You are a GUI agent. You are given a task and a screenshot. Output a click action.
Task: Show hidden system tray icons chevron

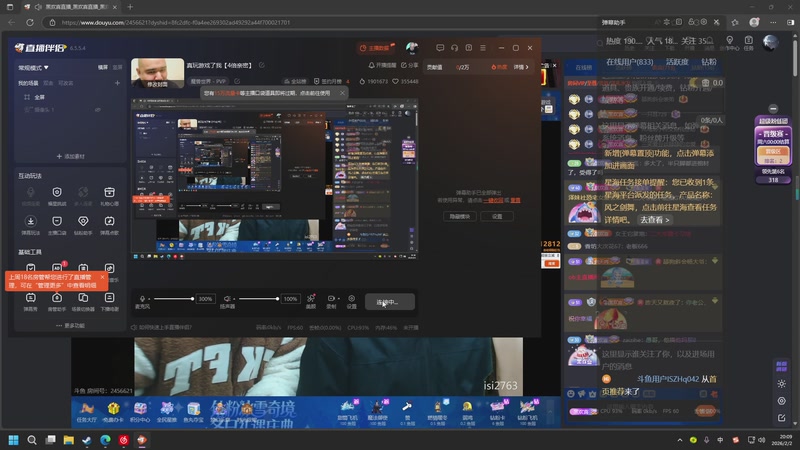(x=680, y=440)
